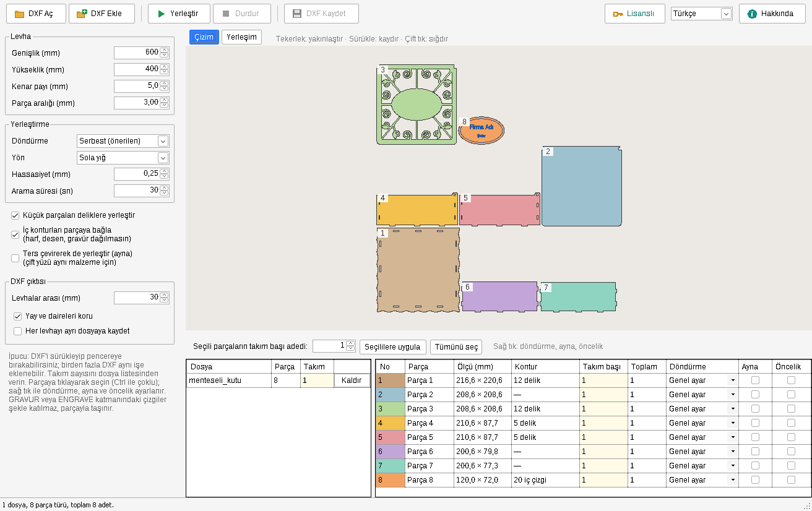Select the orange oval part 8 in the drawing
The height and width of the screenshot is (511, 812).
coord(482,131)
